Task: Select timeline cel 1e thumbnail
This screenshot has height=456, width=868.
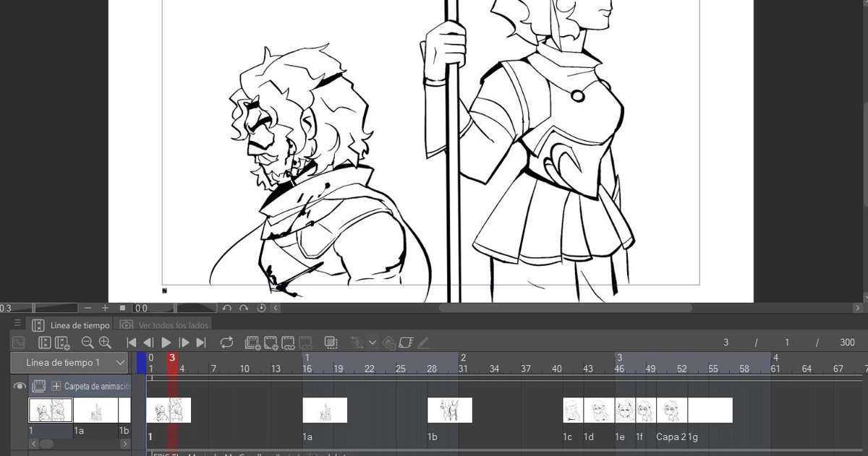Action: (625, 410)
